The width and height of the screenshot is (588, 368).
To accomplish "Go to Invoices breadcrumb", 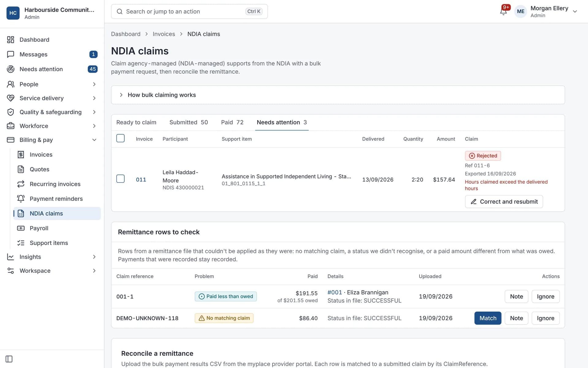I will coord(164,34).
